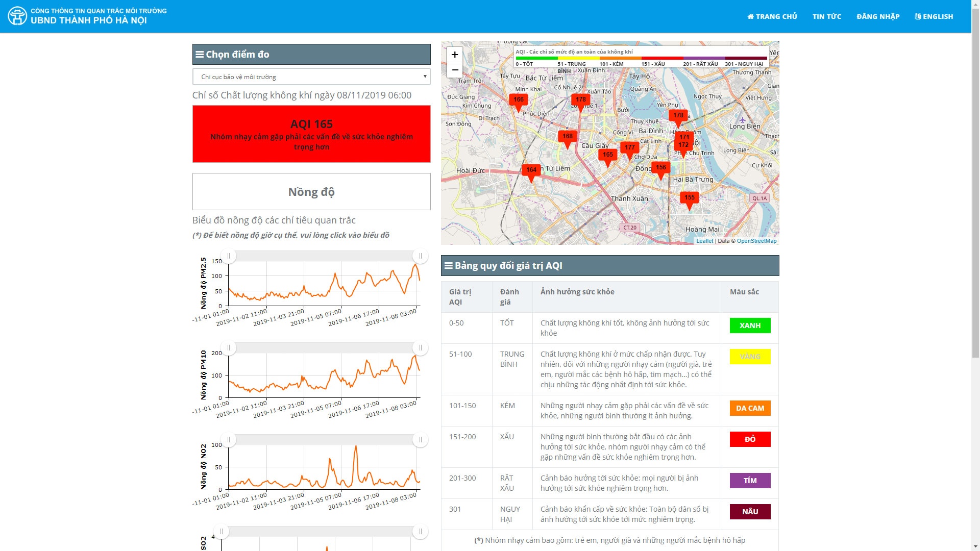The width and height of the screenshot is (980, 551).
Task: Click the Hanoi portal logo icon
Action: coord(17,16)
